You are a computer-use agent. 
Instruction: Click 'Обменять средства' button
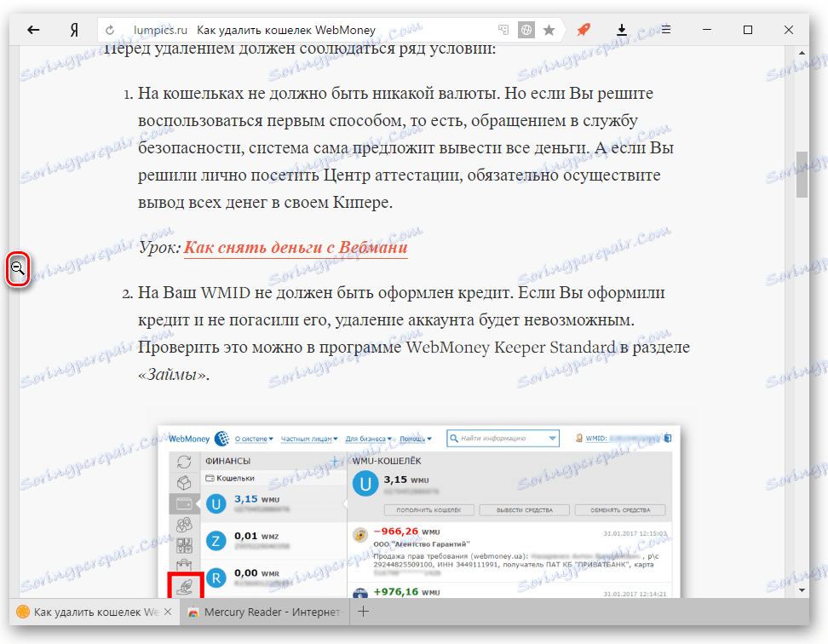click(620, 510)
